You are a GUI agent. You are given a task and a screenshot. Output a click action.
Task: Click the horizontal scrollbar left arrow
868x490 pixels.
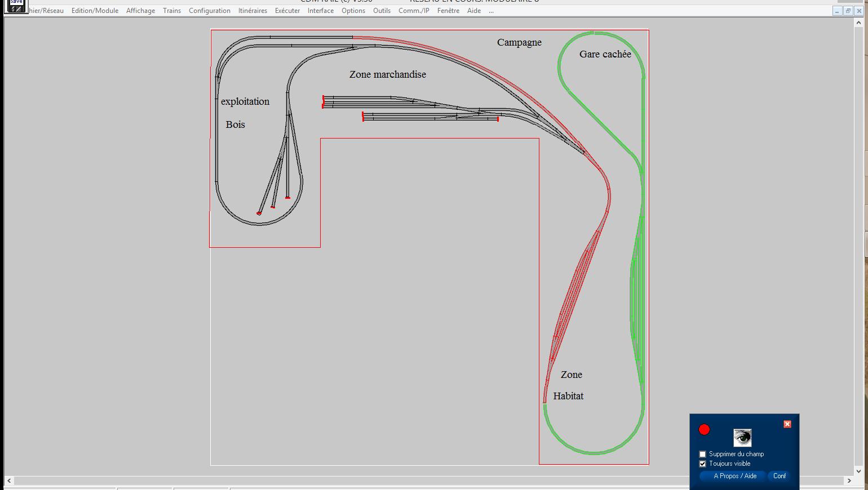point(9,480)
